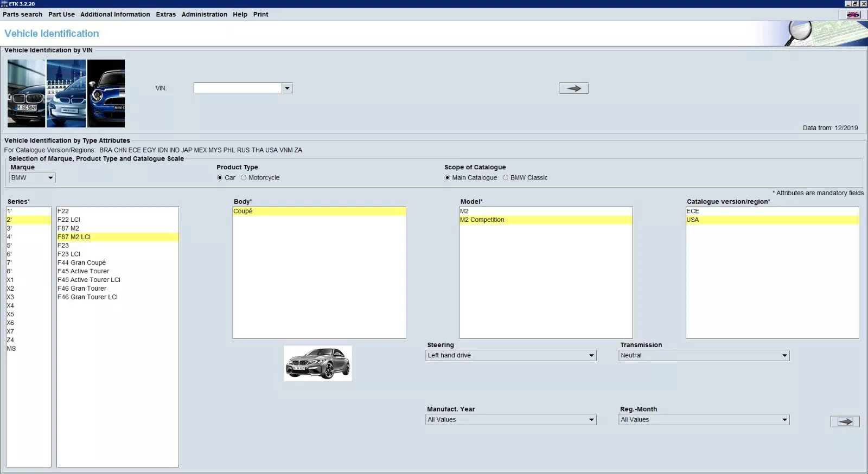Click the language flag icon in menu bar
The width and height of the screenshot is (868, 474).
pyautogui.click(x=853, y=15)
